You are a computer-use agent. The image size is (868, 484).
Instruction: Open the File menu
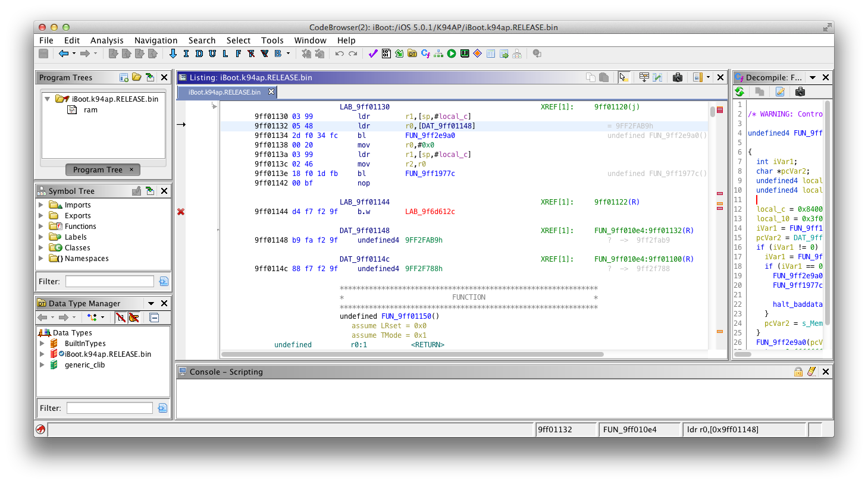pyautogui.click(x=46, y=40)
